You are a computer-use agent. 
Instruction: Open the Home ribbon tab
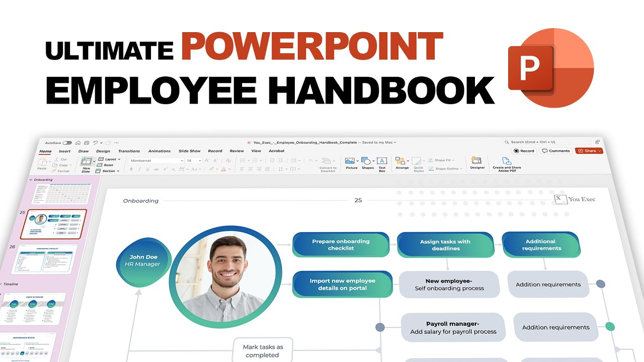coord(45,151)
